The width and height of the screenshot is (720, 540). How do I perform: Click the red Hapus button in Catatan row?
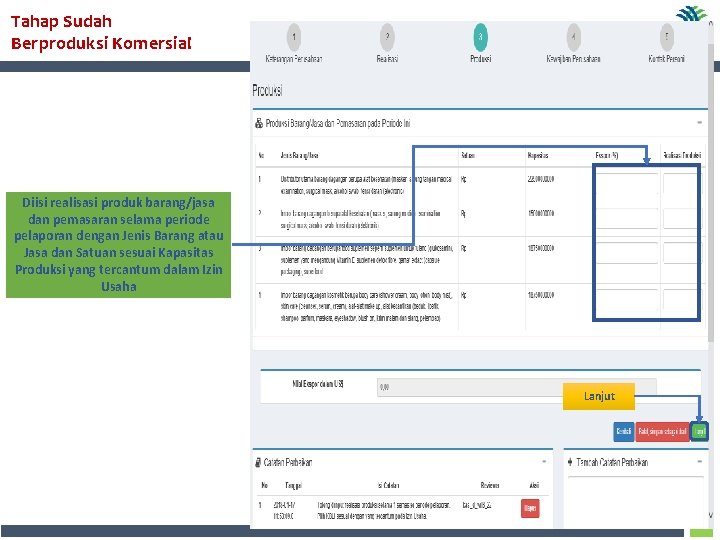[530, 508]
